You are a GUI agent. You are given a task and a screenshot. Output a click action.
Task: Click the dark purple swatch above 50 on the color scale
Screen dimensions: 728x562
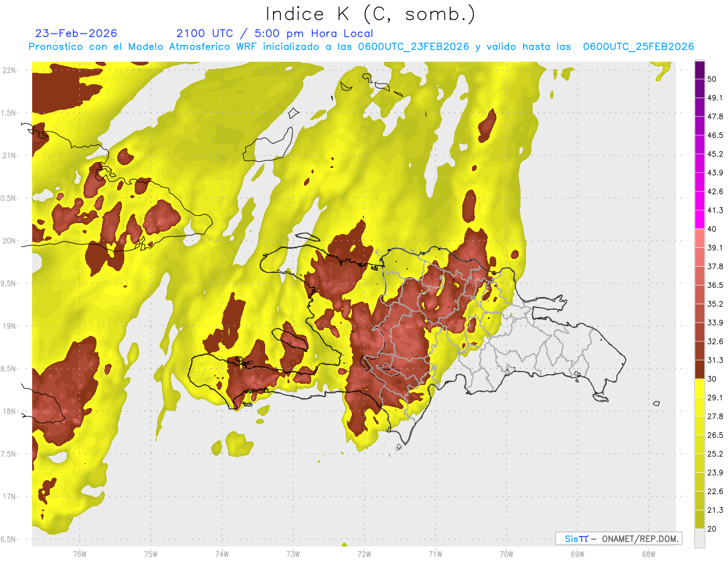point(699,70)
